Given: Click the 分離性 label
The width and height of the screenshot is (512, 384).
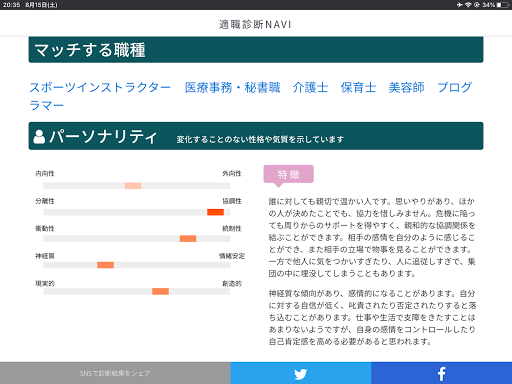Looking at the screenshot, I should click(x=45, y=201).
